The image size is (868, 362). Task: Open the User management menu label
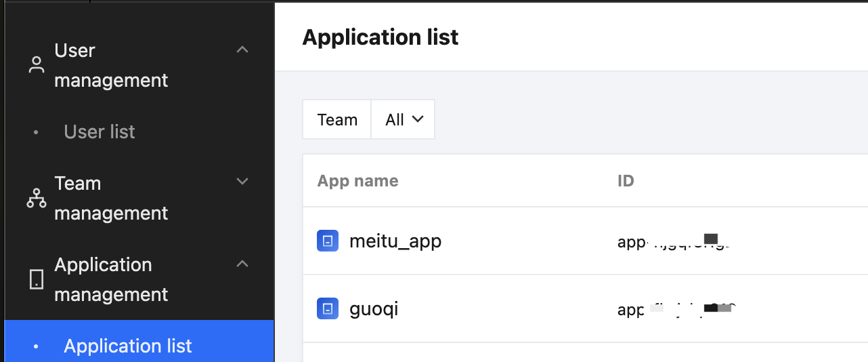pos(111,65)
